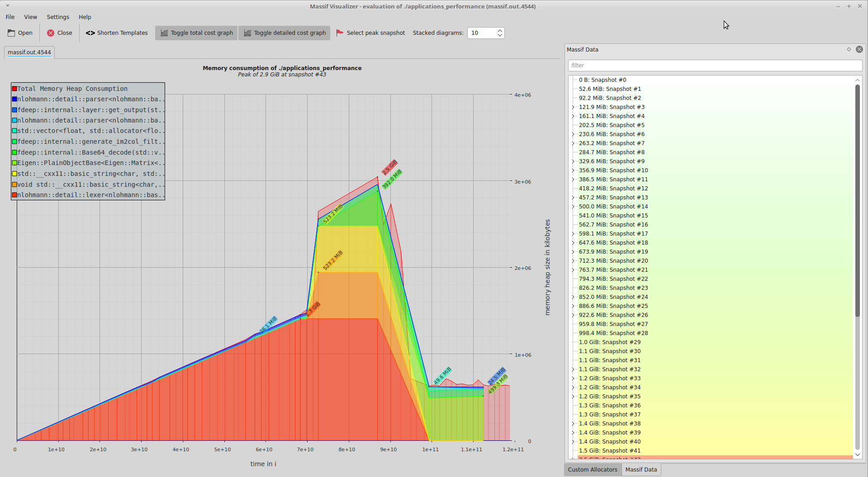Select '284.7 MiB: Snapshot #8' row
868x477 pixels.
(x=715, y=152)
